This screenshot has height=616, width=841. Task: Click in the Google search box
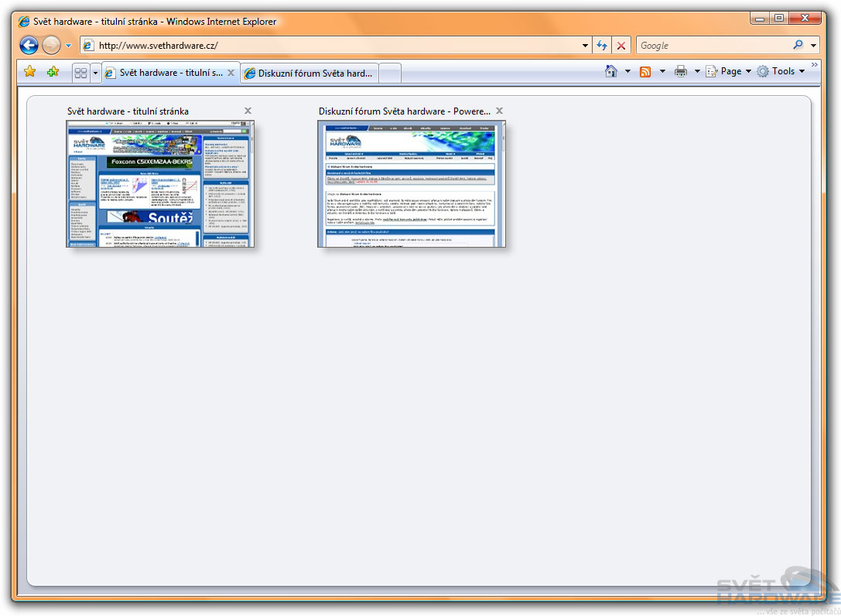712,46
